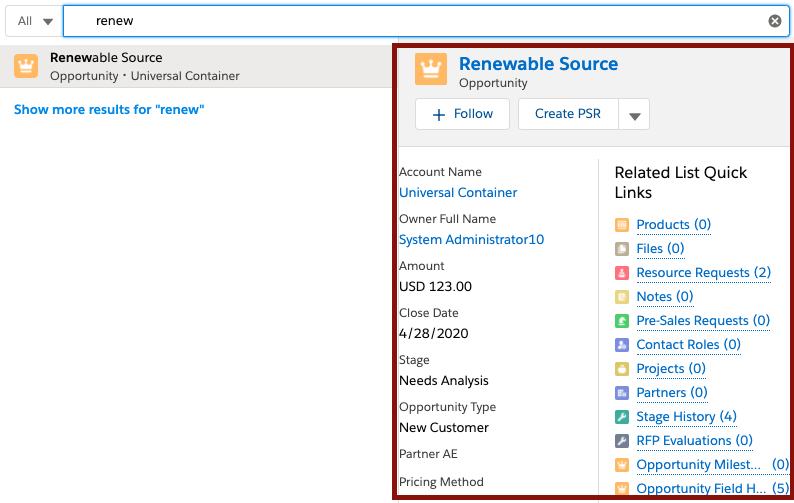Image resolution: width=794 pixels, height=503 pixels.
Task: Click the Partner AE field label
Action: (428, 454)
